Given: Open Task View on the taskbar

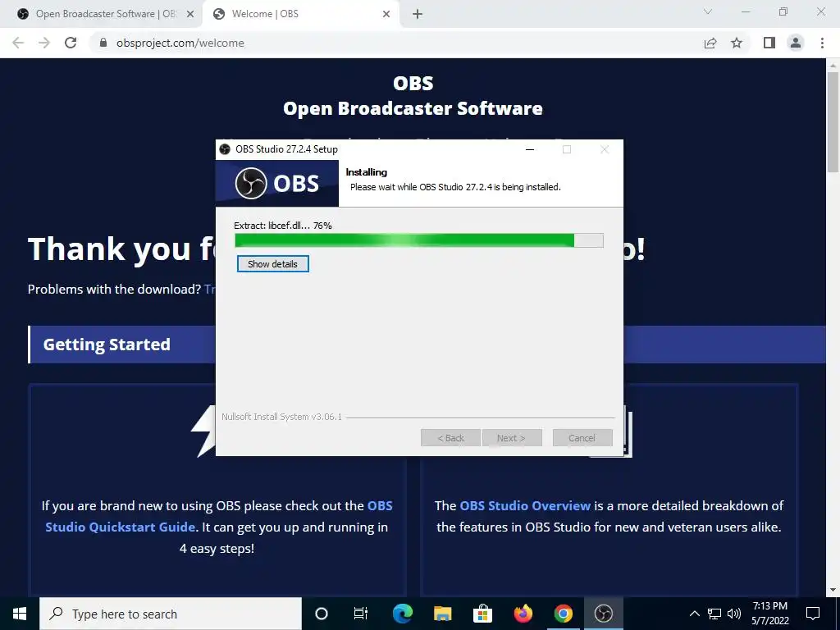Looking at the screenshot, I should point(361,614).
